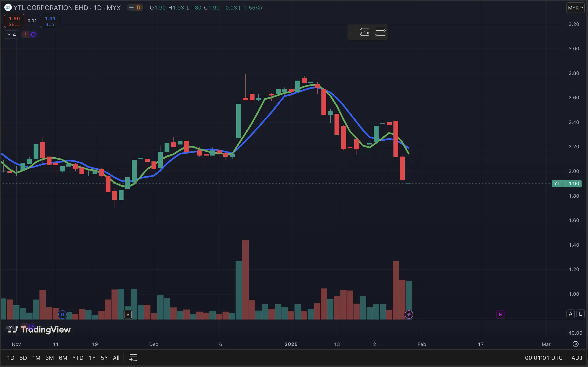
Task: Toggle the ADJ adjusted data button
Action: [x=577, y=358]
